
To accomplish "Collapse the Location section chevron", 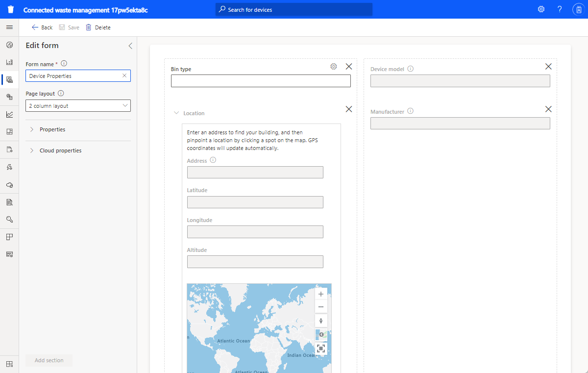I will 176,113.
